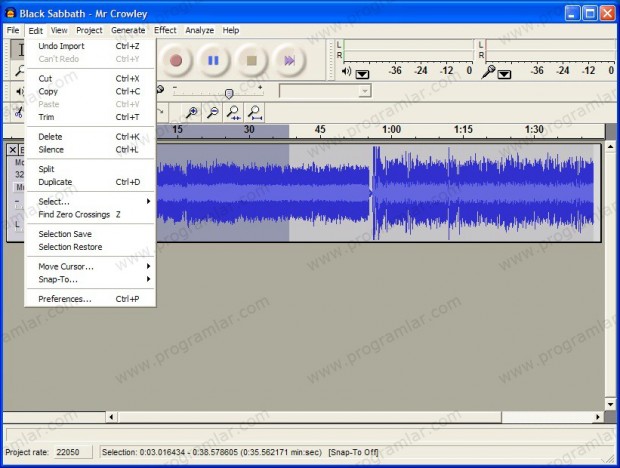Click the Stop button
This screenshot has width=620, height=468.
coord(251,60)
